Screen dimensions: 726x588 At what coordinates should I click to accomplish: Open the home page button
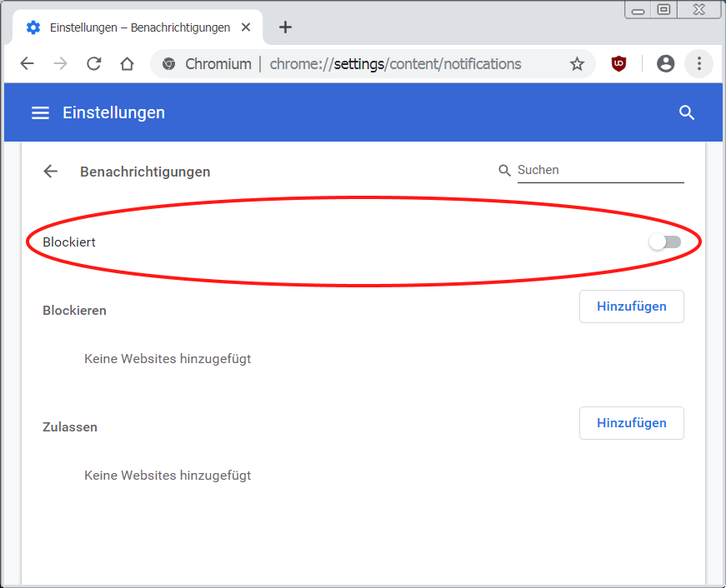(x=127, y=64)
